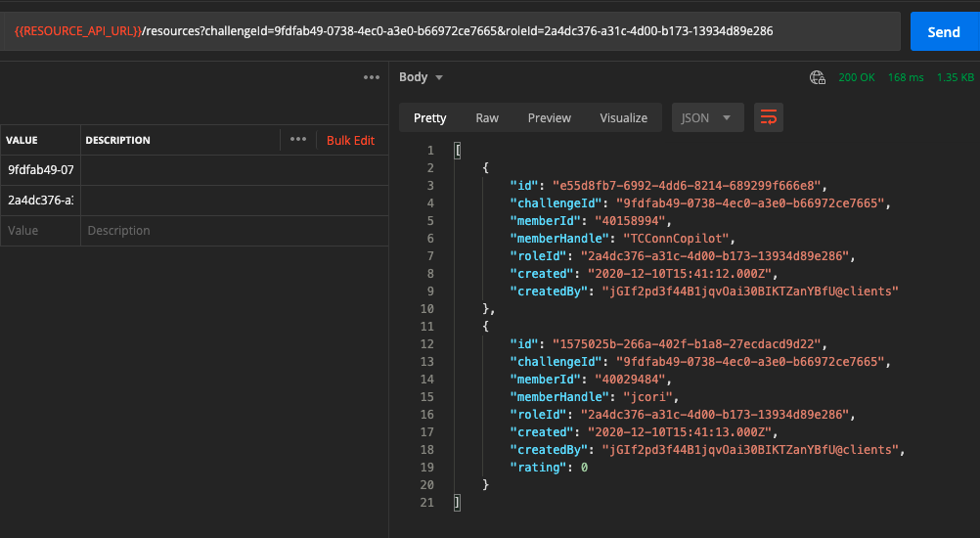Click the empty Description placeholder cell
980x538 pixels.
[235, 231]
